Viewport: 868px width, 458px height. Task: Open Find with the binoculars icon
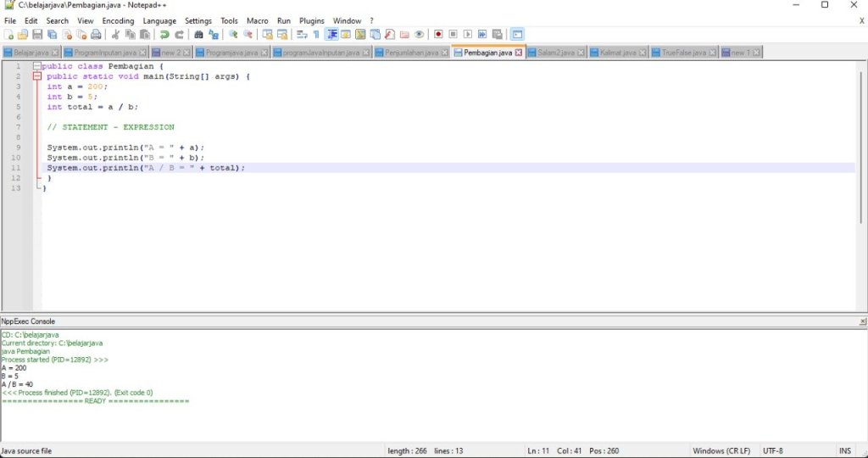(x=198, y=35)
